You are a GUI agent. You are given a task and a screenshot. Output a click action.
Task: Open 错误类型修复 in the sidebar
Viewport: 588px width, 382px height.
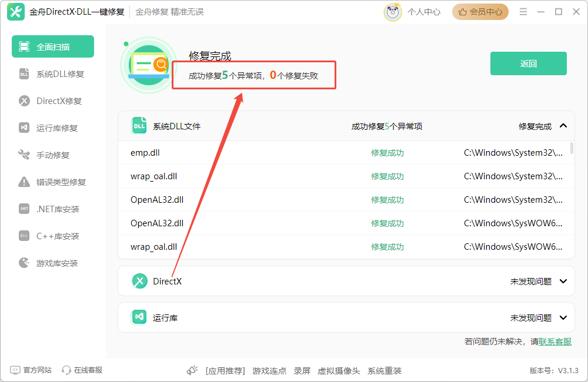pos(52,182)
